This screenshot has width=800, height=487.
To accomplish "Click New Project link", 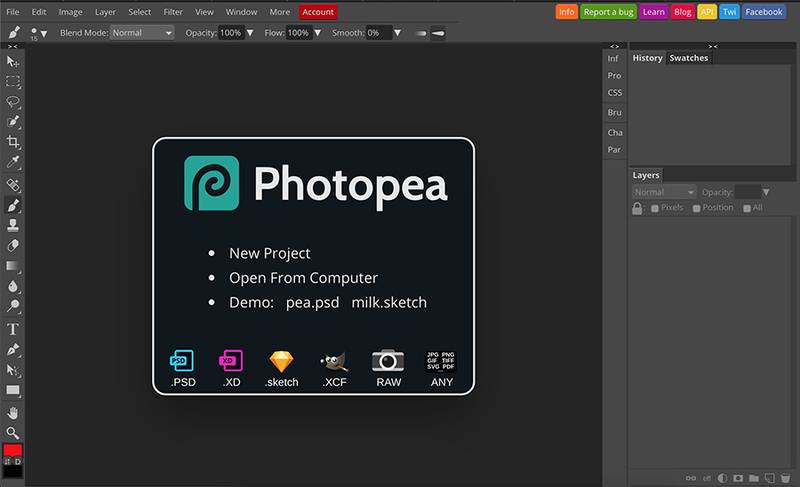I will 269,253.
